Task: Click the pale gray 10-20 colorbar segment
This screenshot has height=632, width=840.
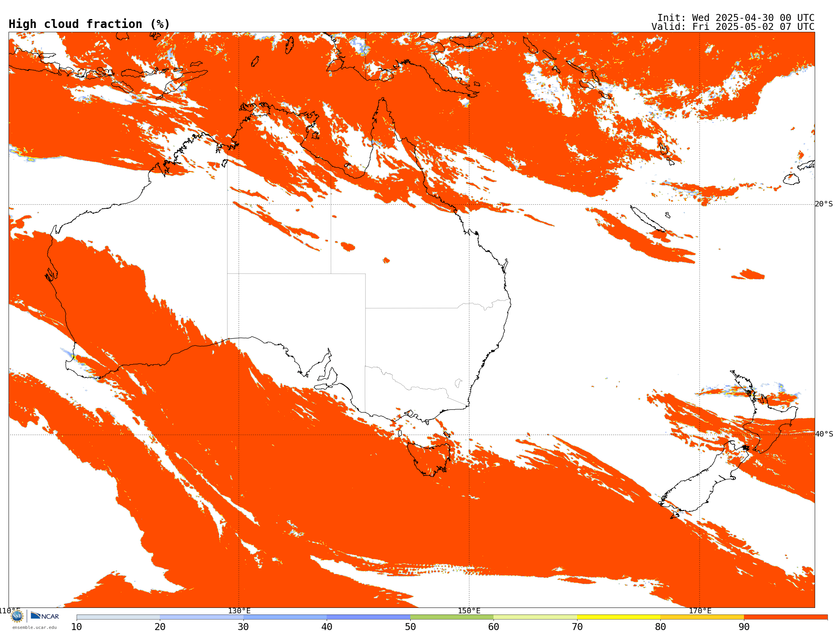Action: tap(118, 617)
